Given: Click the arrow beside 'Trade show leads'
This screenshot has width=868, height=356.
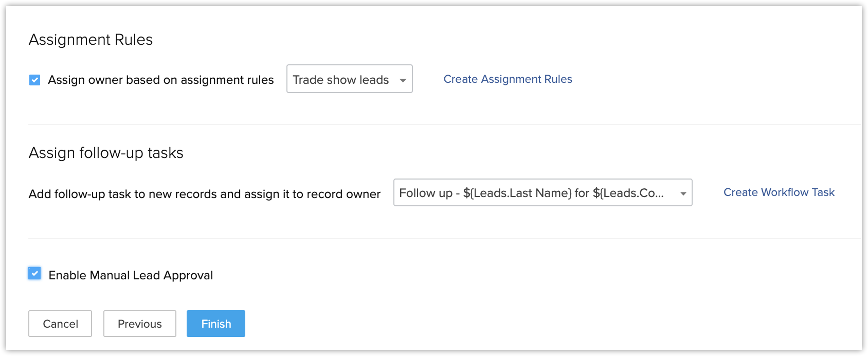Looking at the screenshot, I should click(403, 80).
